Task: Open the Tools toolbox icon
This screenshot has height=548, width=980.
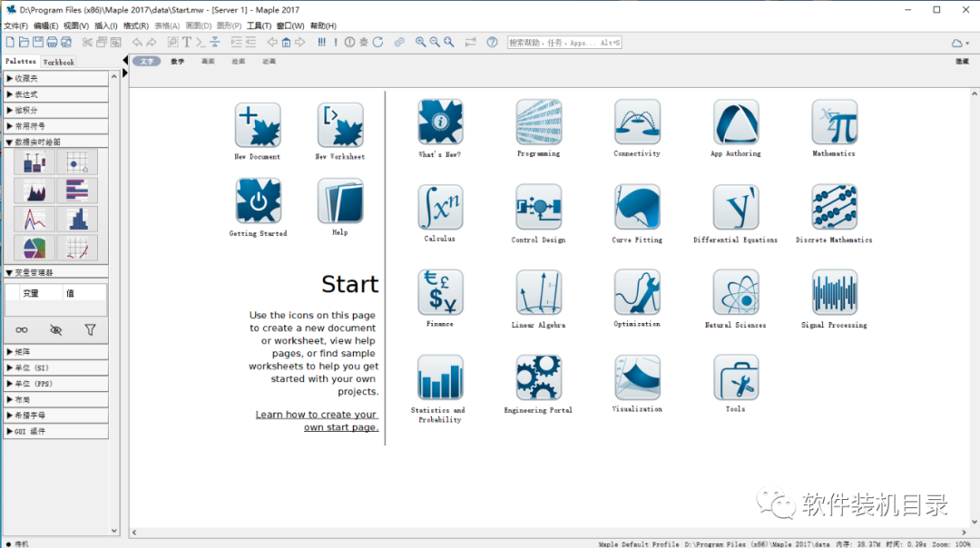Action: tap(736, 377)
